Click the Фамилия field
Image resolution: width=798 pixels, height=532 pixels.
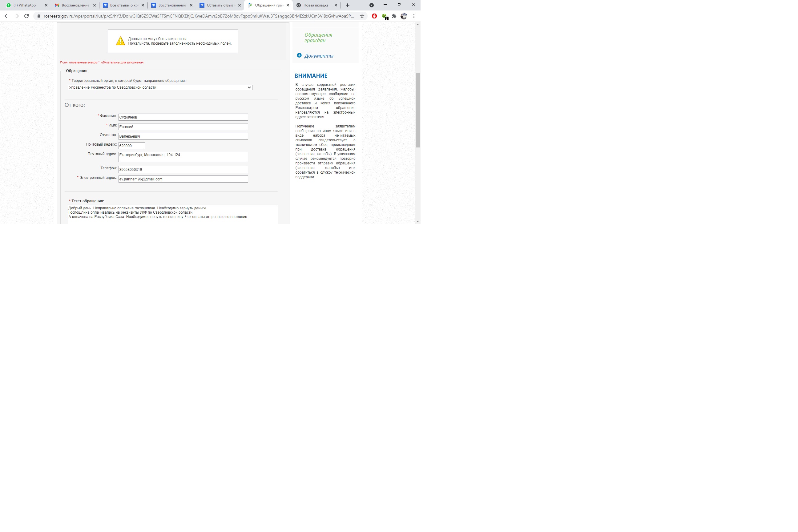(183, 117)
